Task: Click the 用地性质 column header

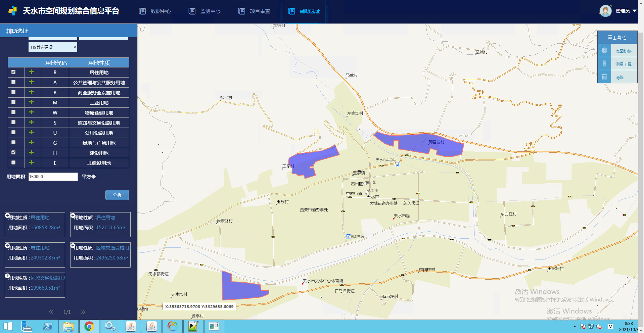Action: coord(99,63)
